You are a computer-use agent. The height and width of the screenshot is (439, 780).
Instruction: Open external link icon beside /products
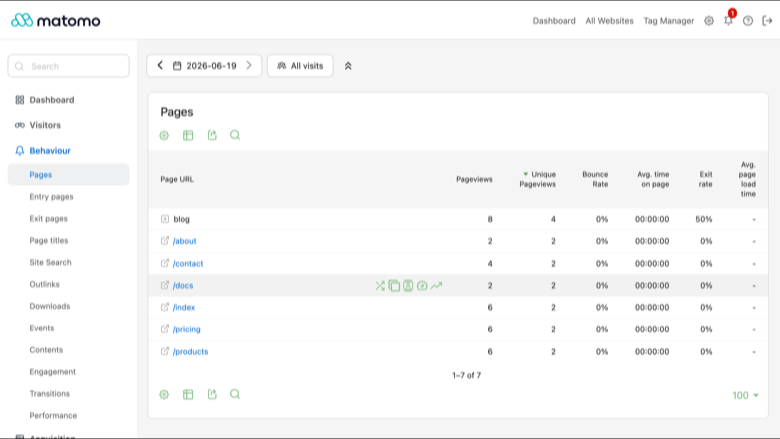click(x=165, y=351)
